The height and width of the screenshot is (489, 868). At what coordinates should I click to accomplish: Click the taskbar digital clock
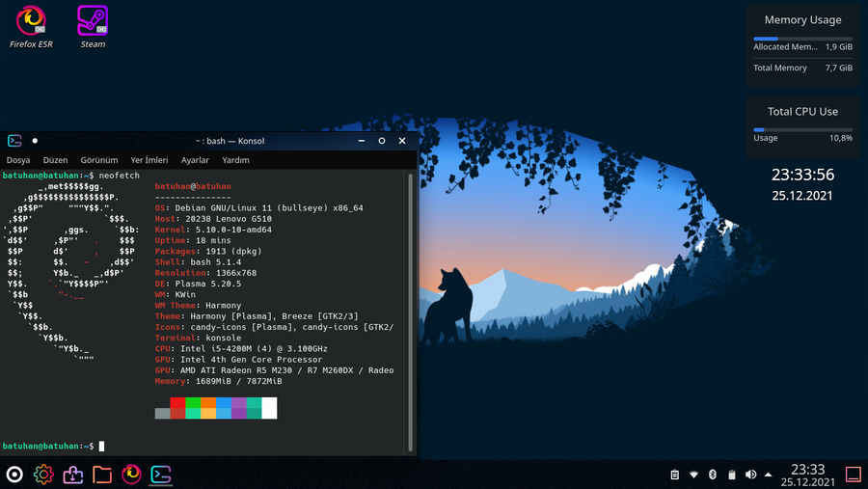click(x=807, y=475)
